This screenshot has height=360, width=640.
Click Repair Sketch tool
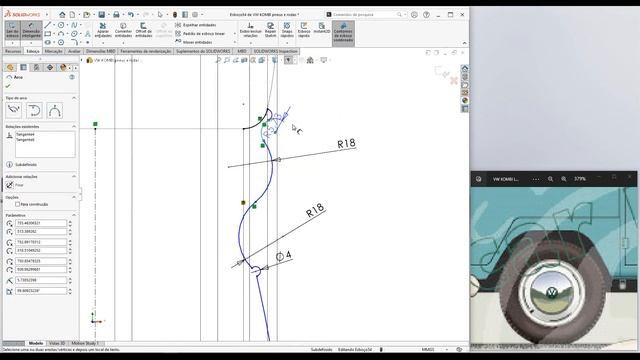click(270, 30)
